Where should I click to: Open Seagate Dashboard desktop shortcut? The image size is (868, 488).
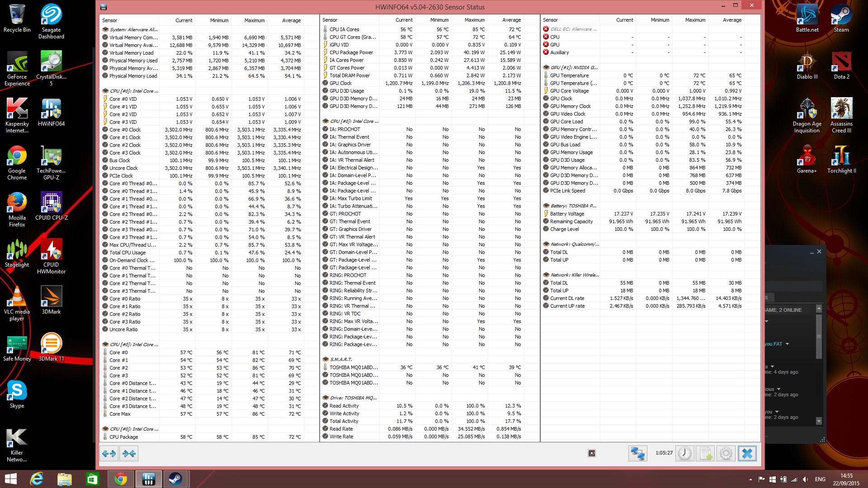click(x=51, y=22)
